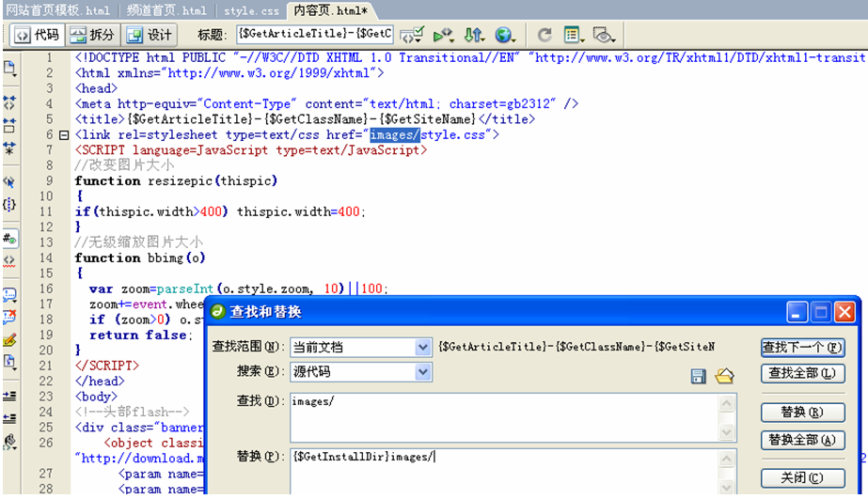Click the highlighted images/ text on line 6
868x499 pixels.
[395, 134]
